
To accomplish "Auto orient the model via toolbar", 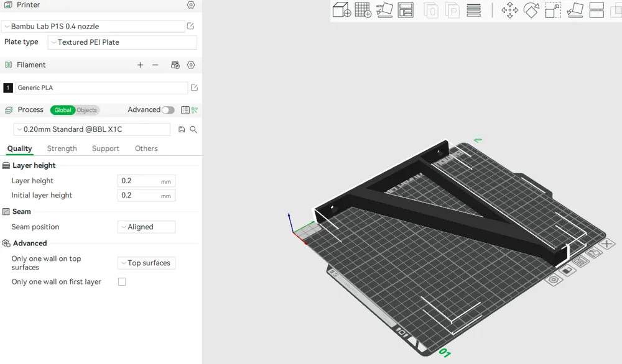I will coord(384,10).
